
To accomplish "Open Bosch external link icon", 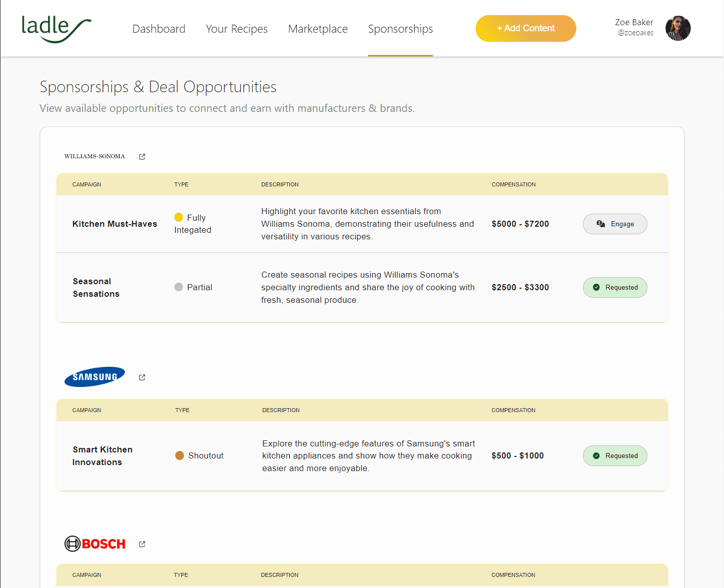I will point(142,544).
